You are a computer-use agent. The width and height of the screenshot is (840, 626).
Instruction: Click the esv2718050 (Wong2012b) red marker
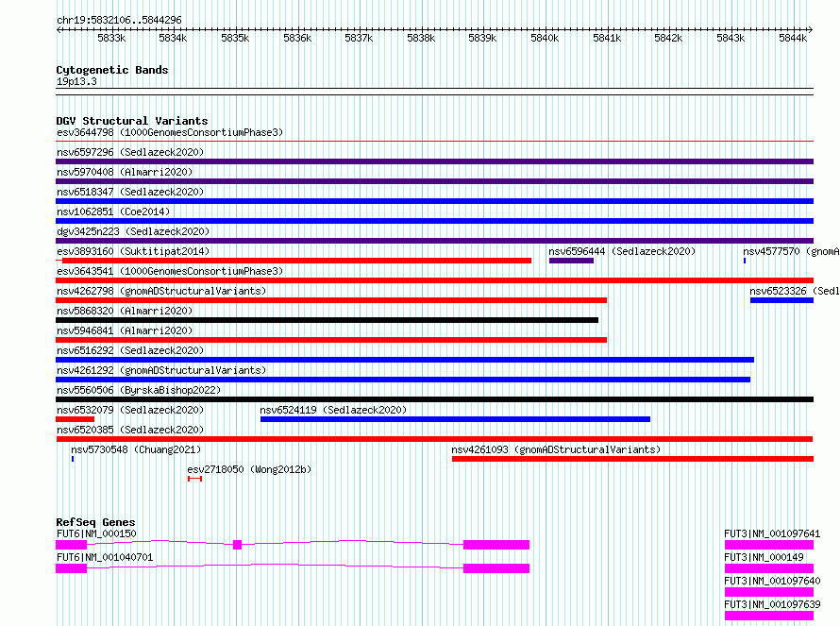pyautogui.click(x=194, y=479)
